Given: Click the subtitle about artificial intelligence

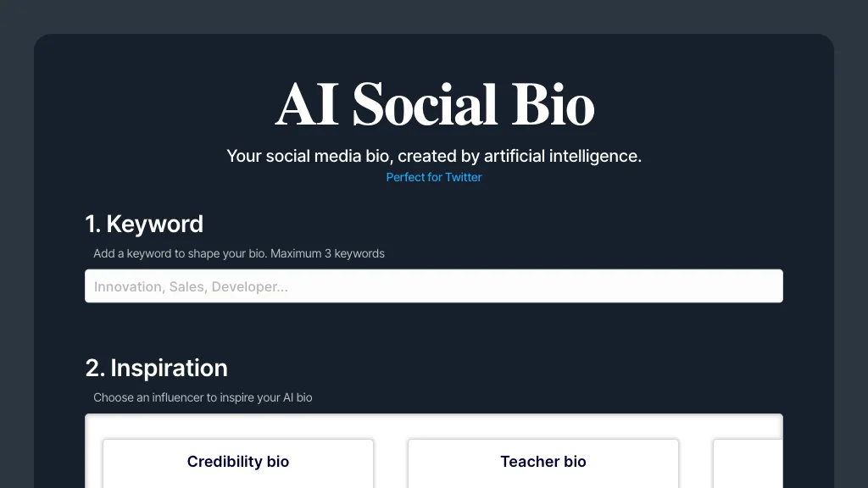Looking at the screenshot, I should [433, 156].
